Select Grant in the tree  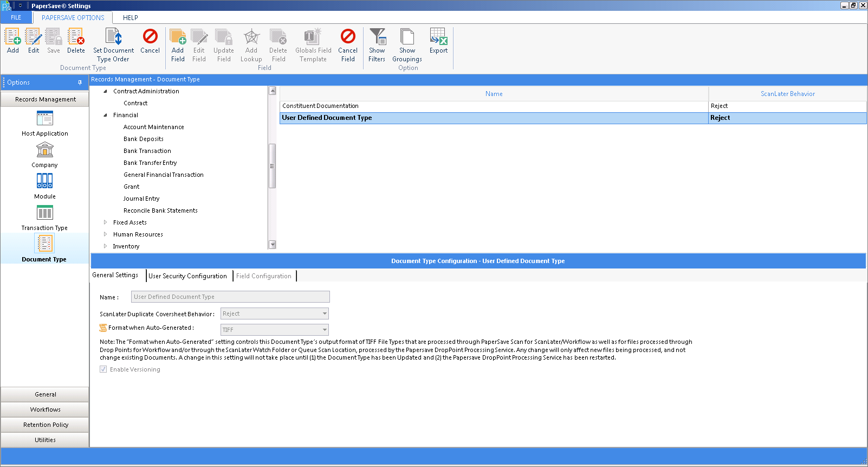click(x=132, y=187)
